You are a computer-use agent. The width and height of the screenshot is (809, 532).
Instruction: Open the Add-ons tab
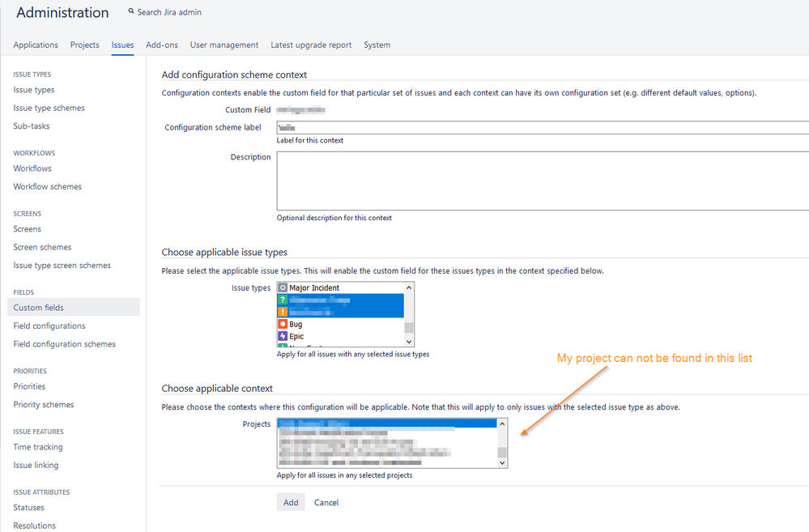coord(162,45)
